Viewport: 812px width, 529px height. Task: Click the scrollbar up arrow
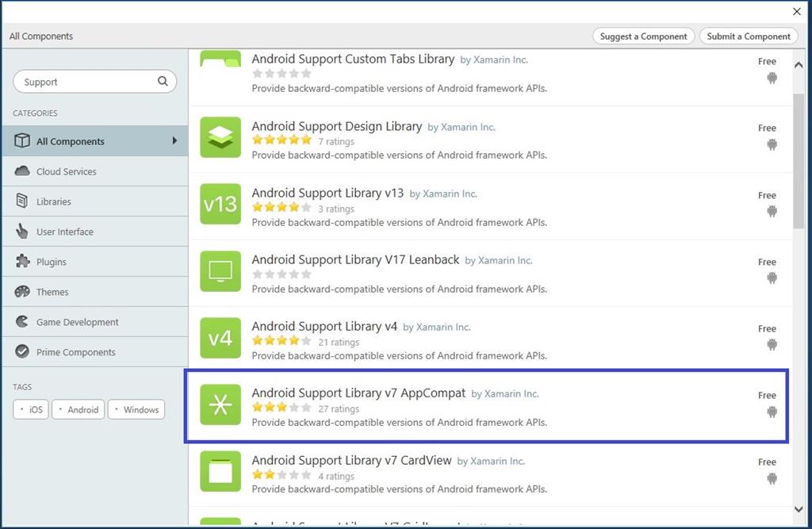click(x=799, y=65)
